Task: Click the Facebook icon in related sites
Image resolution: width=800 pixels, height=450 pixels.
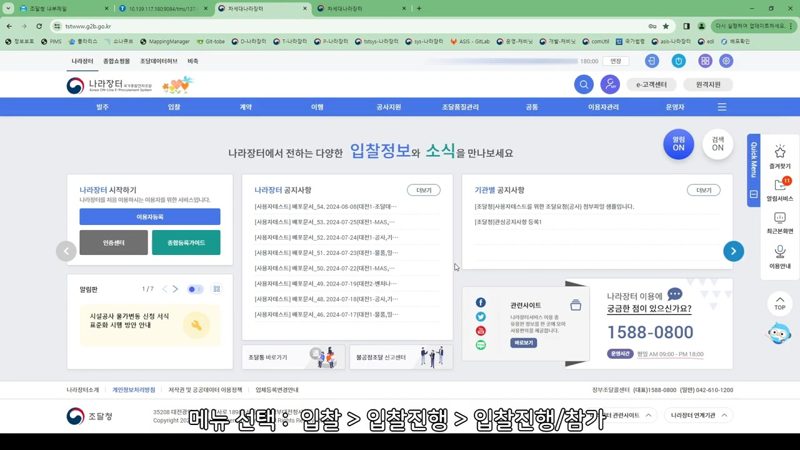Action: pyautogui.click(x=481, y=303)
